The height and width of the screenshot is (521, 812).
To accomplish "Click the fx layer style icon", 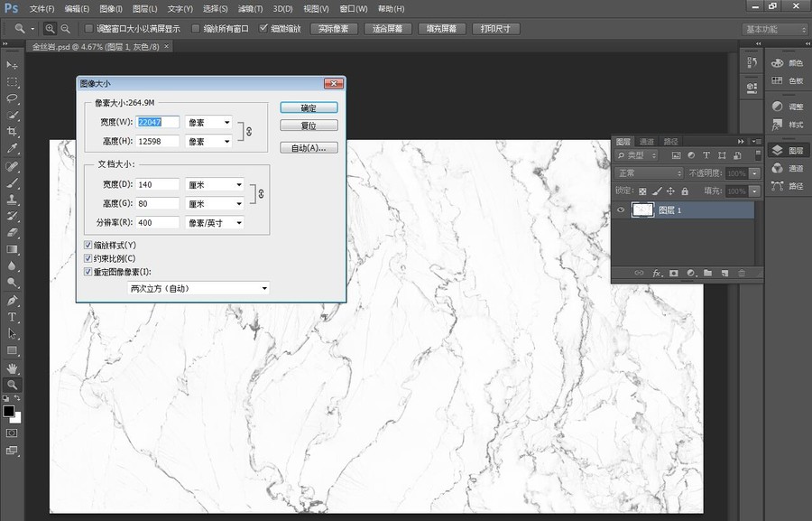I will coord(657,273).
